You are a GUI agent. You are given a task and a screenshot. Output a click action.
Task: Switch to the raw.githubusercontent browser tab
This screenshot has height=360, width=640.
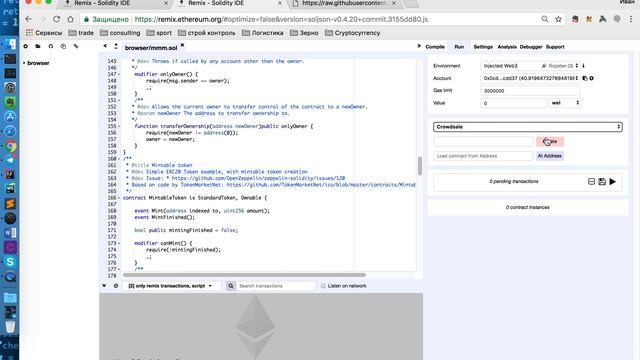(344, 4)
